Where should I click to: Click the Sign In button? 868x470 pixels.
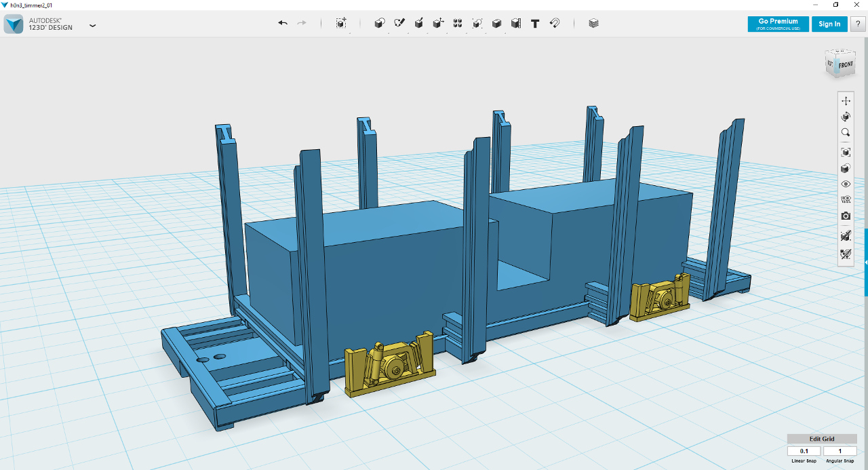829,24
